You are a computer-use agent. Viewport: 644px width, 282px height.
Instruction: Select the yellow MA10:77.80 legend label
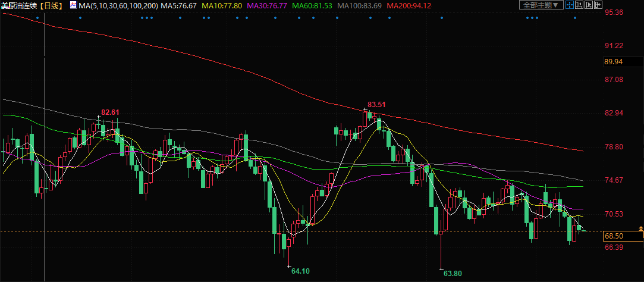222,5
